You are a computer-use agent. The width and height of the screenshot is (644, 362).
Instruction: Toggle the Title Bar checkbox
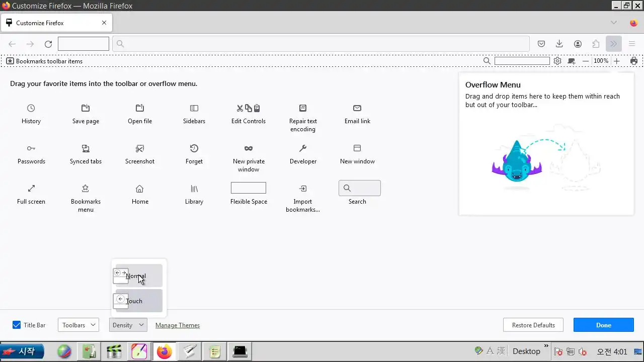(17, 325)
